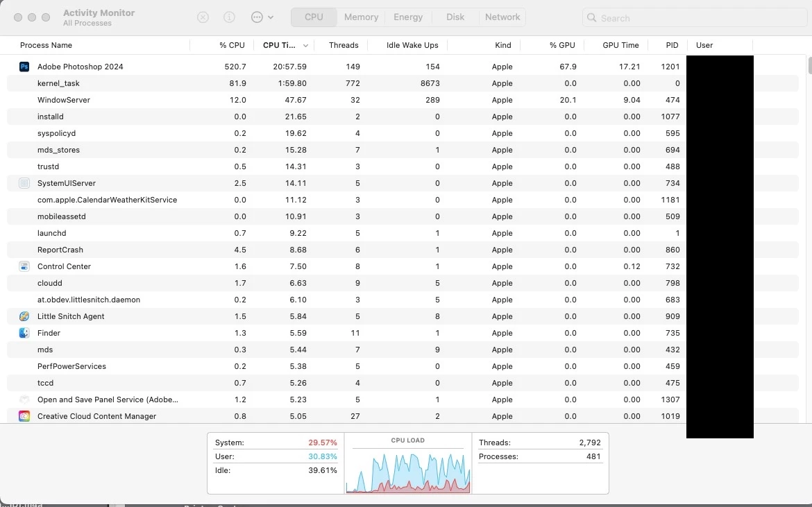Viewport: 812px width, 507px height.
Task: Select the Adobe Photoshop 2024 process icon
Action: point(24,66)
